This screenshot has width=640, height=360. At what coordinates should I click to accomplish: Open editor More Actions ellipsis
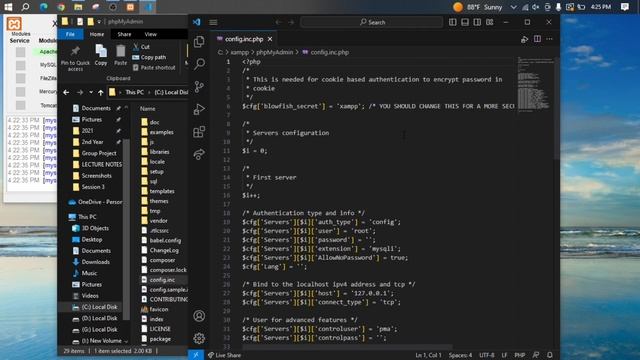pos(549,39)
